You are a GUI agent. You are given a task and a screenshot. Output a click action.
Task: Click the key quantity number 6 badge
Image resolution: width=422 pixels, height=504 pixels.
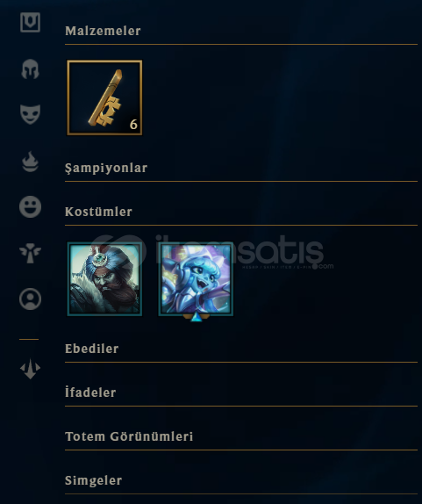pyautogui.click(x=133, y=125)
